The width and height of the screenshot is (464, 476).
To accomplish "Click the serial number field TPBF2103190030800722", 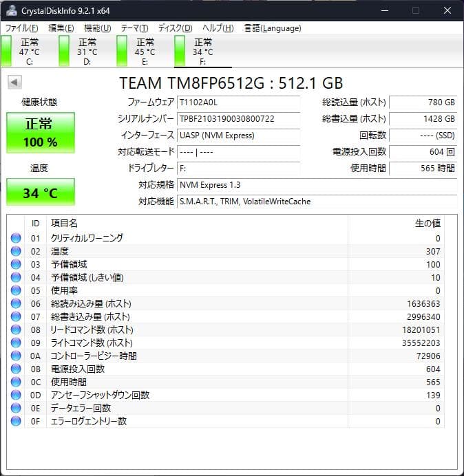I will click(x=238, y=119).
